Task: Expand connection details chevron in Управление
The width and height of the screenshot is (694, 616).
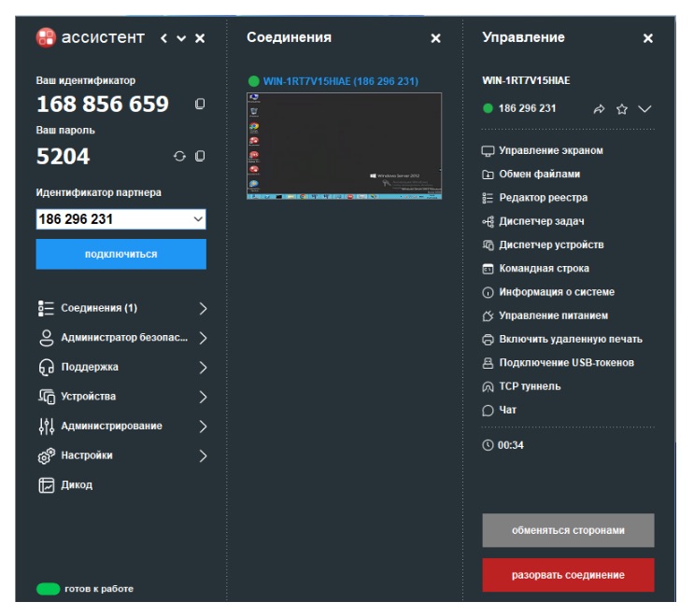Action: [x=644, y=109]
